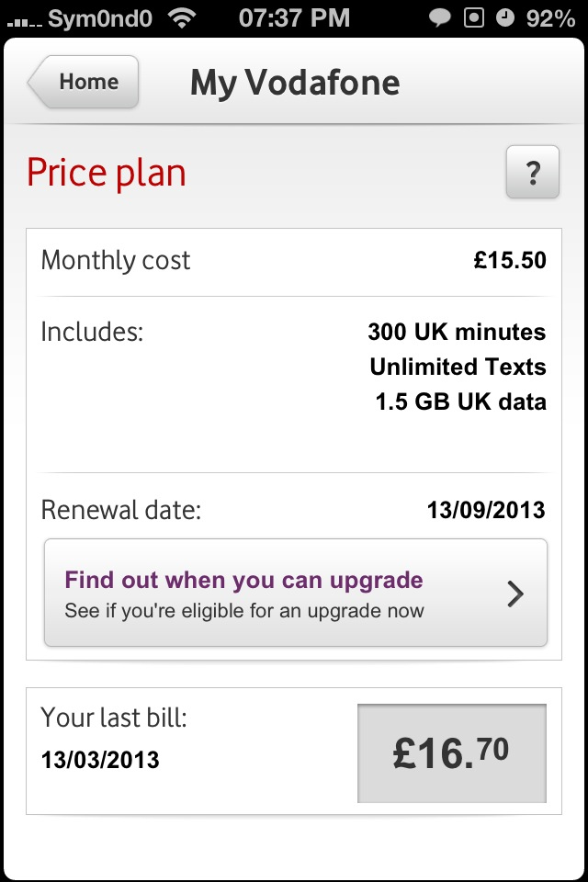Tap the Wi-Fi status icon
The height and width of the screenshot is (882, 588).
182,18
